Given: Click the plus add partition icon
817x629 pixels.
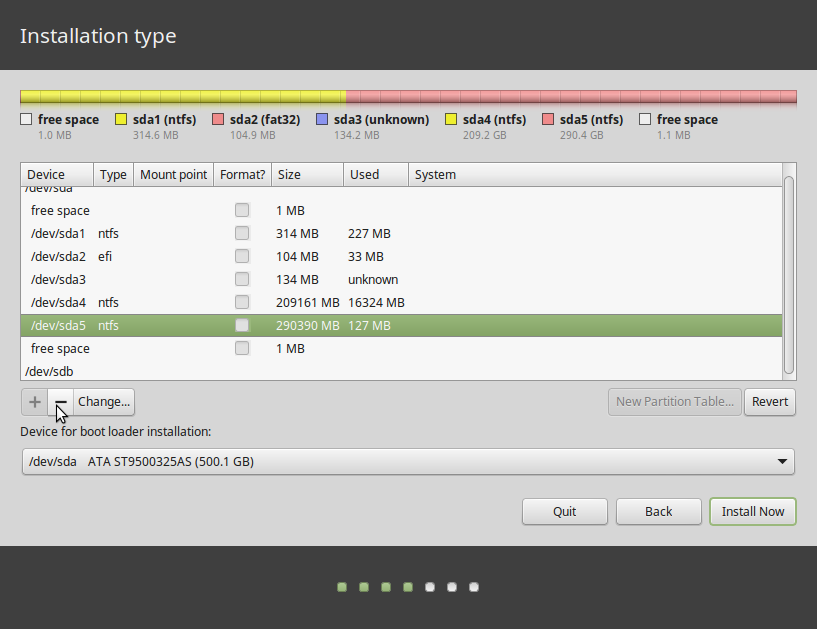Looking at the screenshot, I should tap(35, 402).
